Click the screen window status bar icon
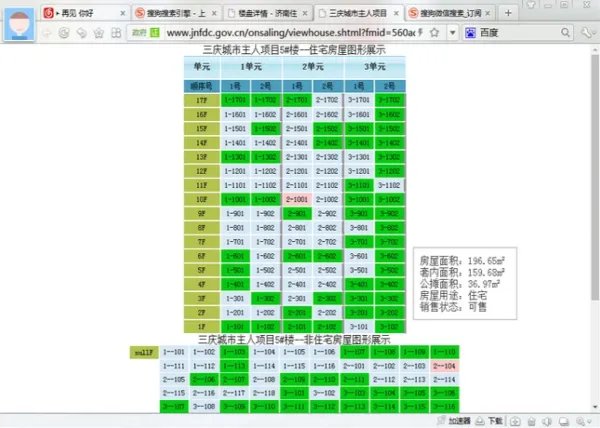 point(564,421)
